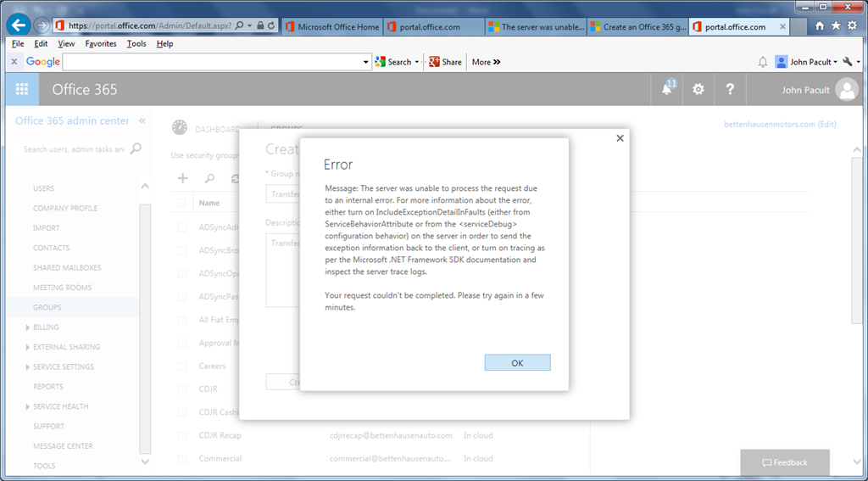The image size is (868, 481).
Task: Expand the SERVICE HEALTH section
Action: point(28,406)
